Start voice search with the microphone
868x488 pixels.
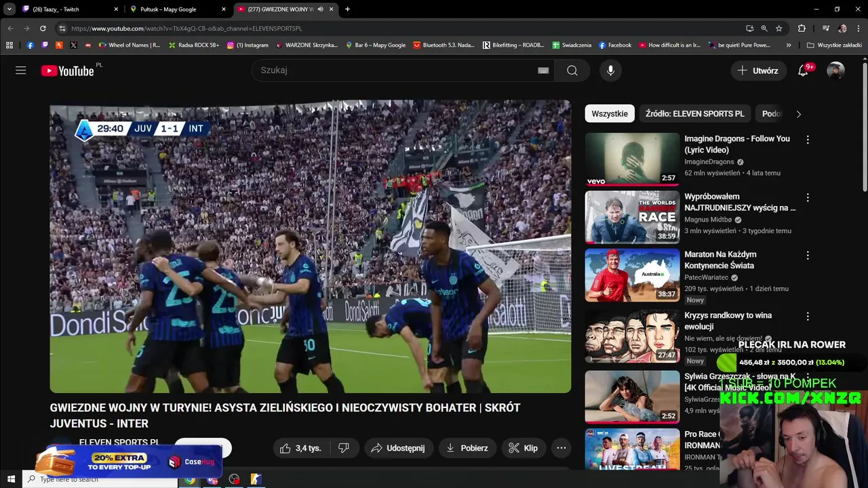610,70
